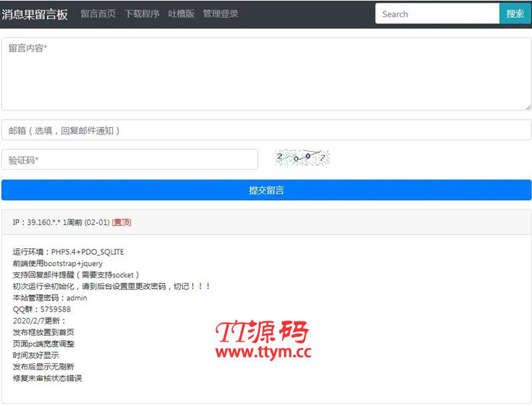This screenshot has height=406, width=532.
Task: Focus the Search input box
Action: (437, 13)
